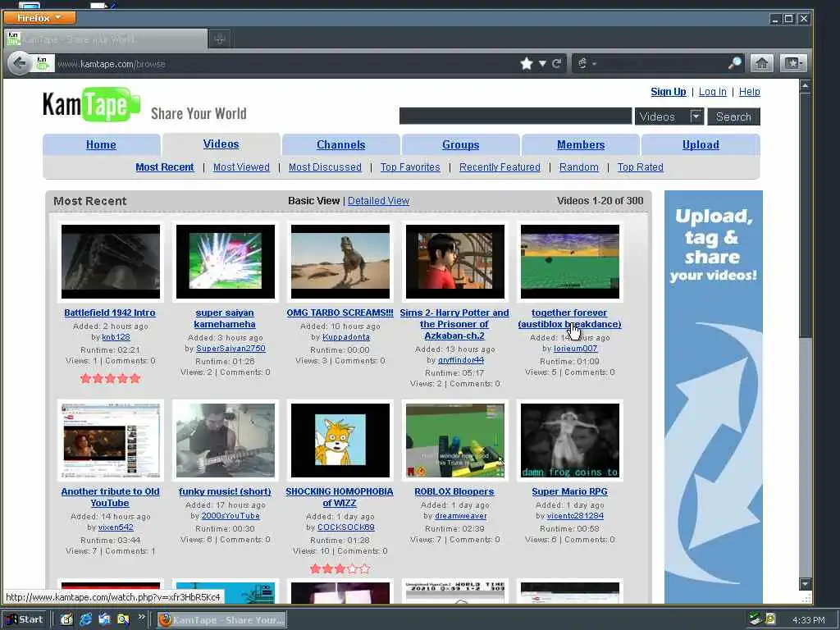840x630 pixels.
Task: Open the Members tab
Action: [581, 144]
